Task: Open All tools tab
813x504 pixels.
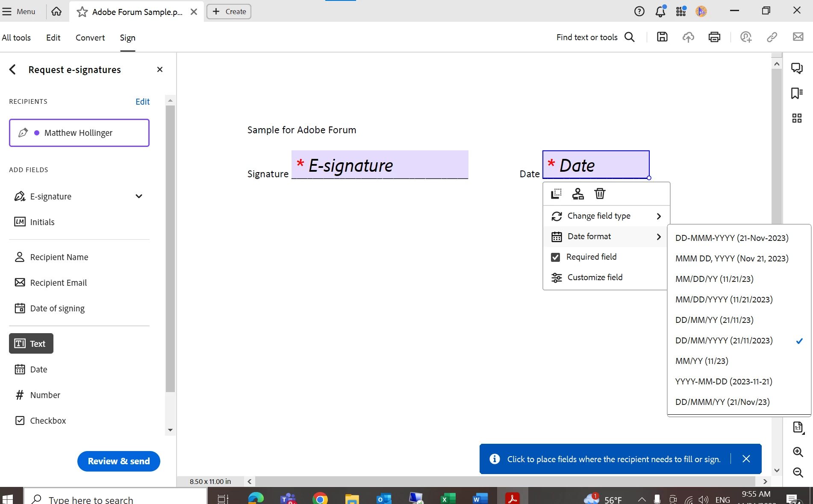Action: (16, 38)
